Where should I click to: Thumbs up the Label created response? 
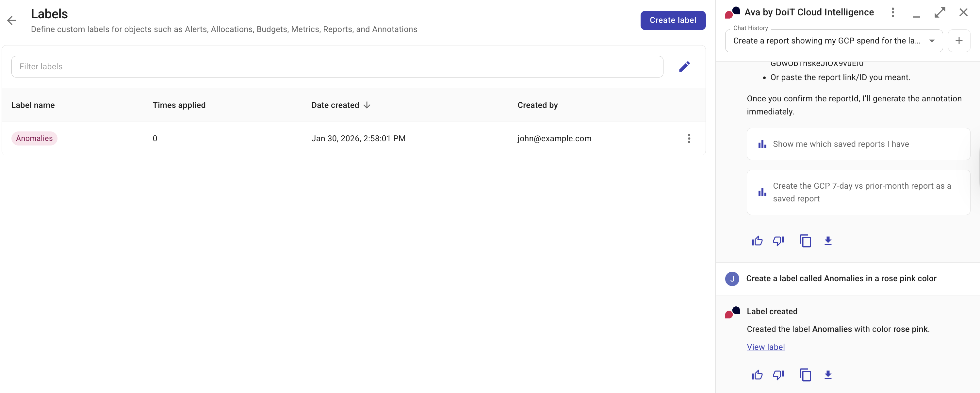[x=757, y=375]
